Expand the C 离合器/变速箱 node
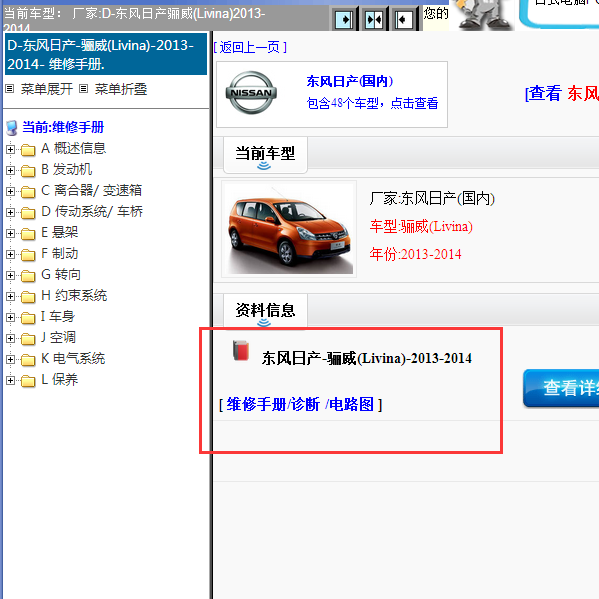Viewport: 599px width, 599px height. pos(10,191)
